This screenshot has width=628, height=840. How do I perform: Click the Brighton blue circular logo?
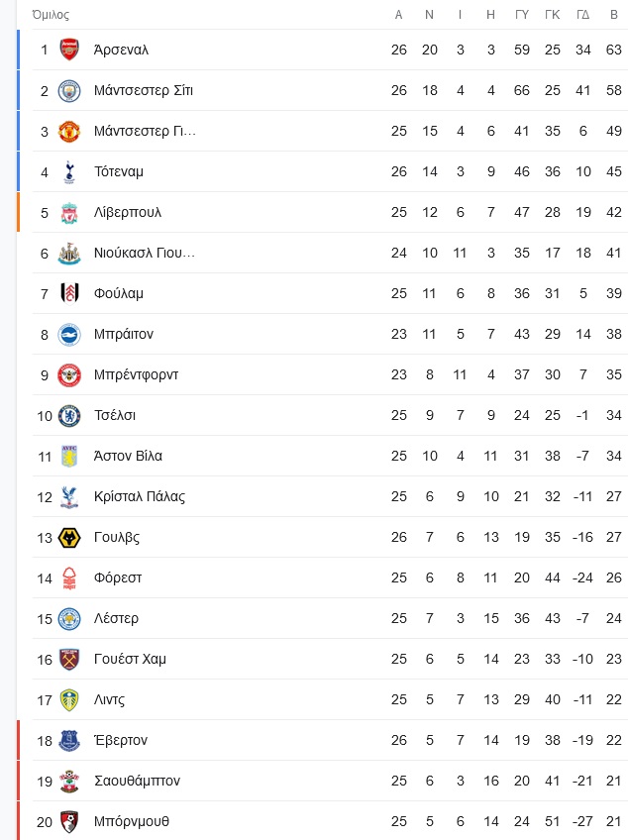(x=69, y=335)
